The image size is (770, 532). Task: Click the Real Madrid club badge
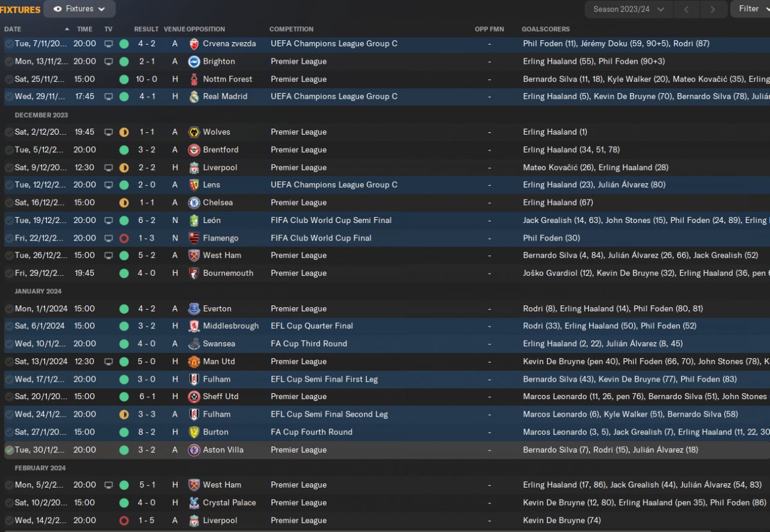194,97
